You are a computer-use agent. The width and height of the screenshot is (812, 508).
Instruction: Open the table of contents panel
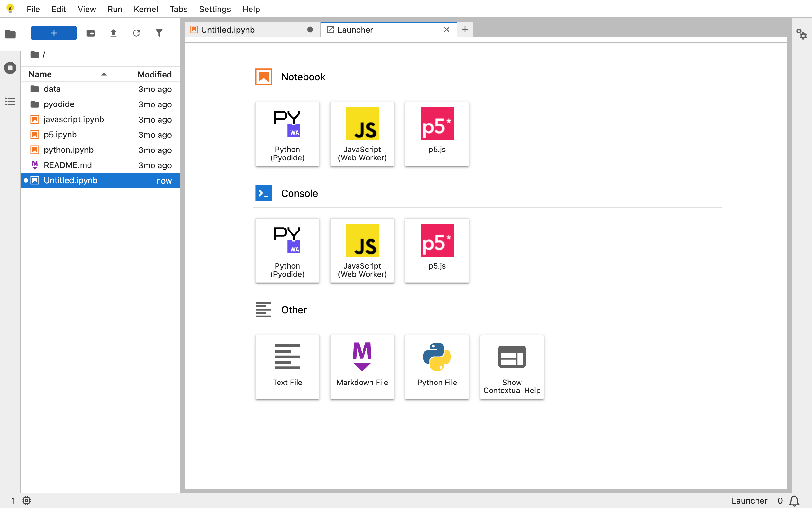pos(10,102)
